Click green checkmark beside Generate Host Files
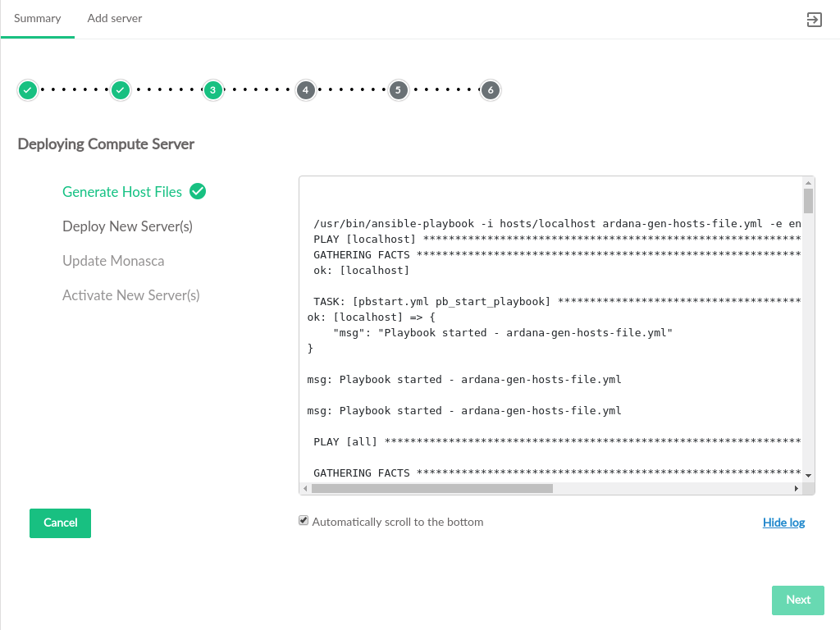This screenshot has width=840, height=630. pos(198,191)
